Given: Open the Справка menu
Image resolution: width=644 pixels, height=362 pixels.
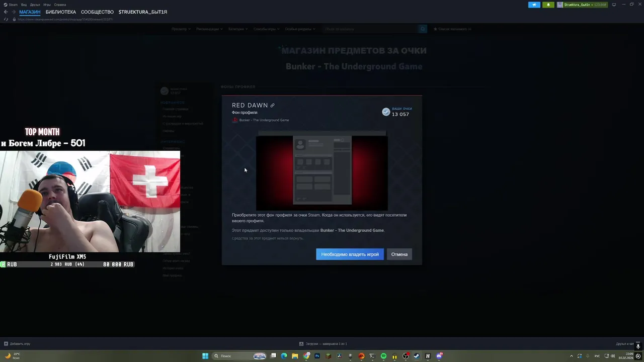Looking at the screenshot, I should (x=60, y=5).
